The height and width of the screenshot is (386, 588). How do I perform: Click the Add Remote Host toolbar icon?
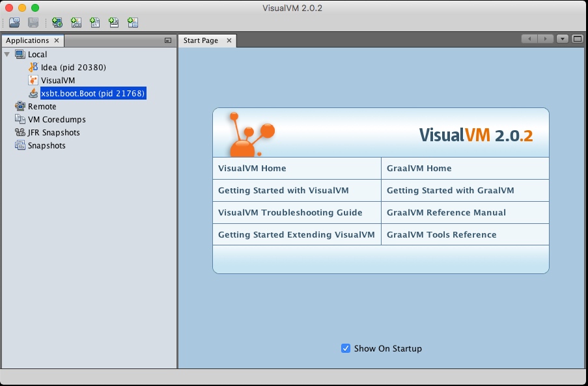(x=57, y=23)
